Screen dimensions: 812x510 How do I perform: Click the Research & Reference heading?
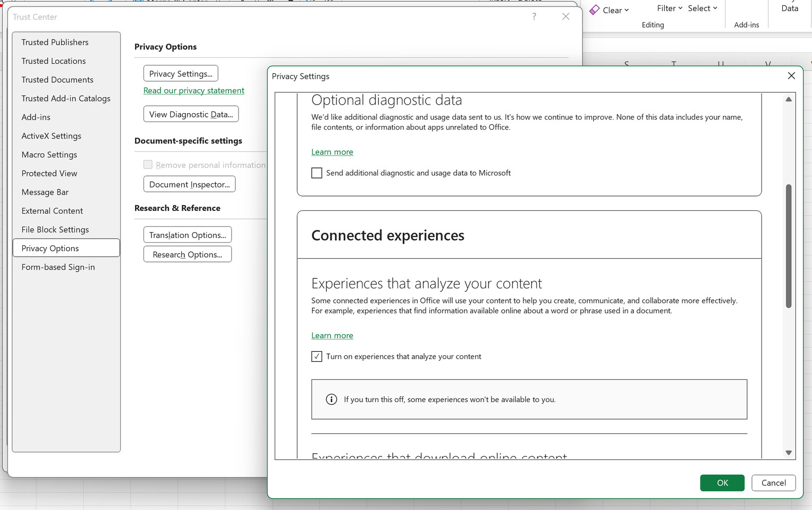[177, 208]
